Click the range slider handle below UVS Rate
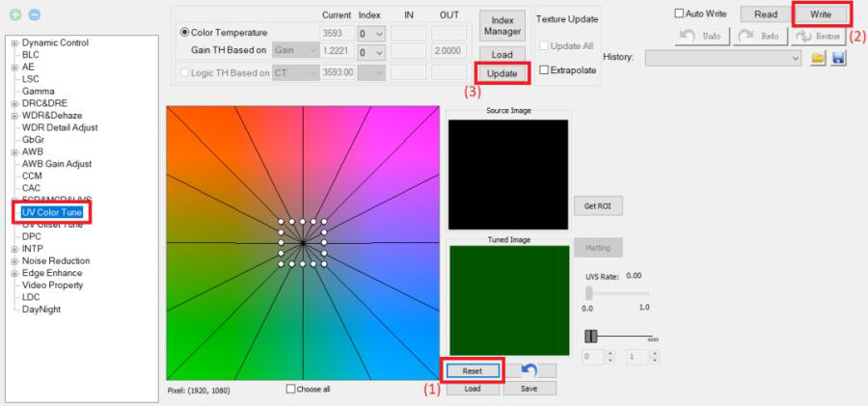The height and width of the screenshot is (406, 868). 591,337
